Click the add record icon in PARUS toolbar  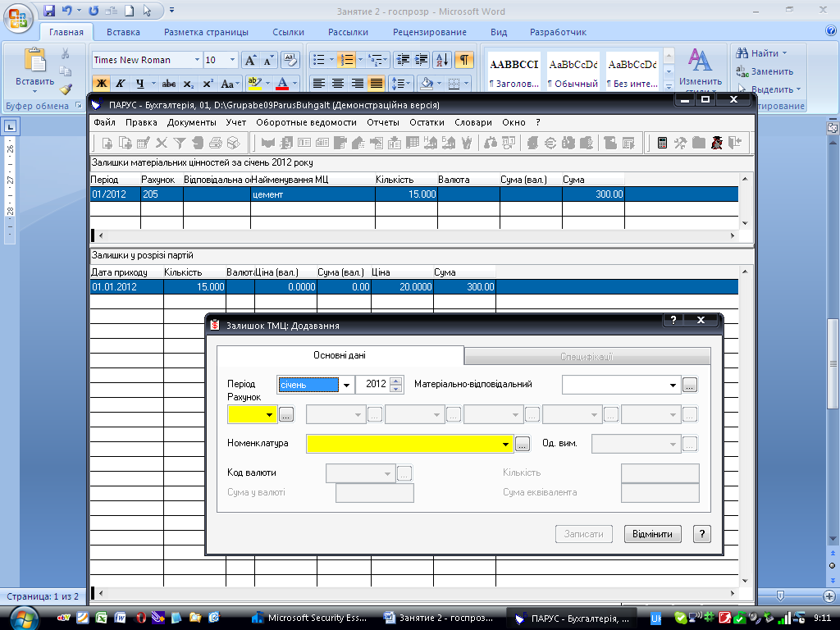(x=107, y=143)
